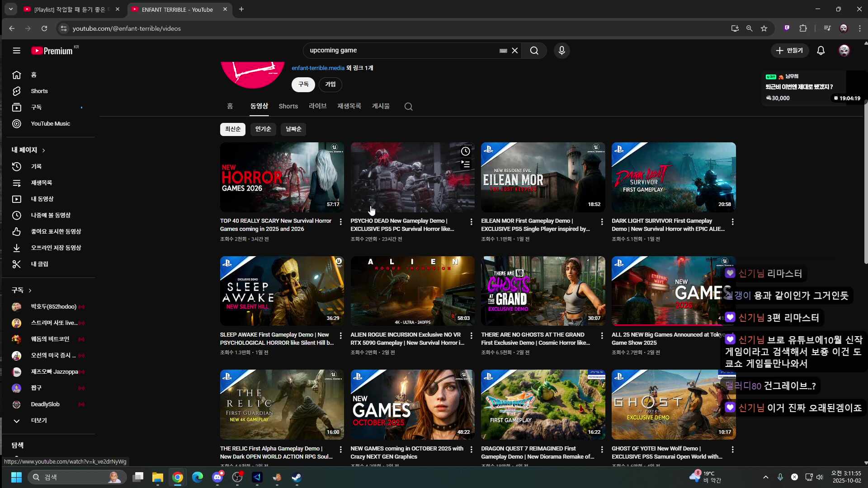Viewport: 868px width, 488px height.
Task: Open the hamburger guide menu
Action: (x=17, y=51)
